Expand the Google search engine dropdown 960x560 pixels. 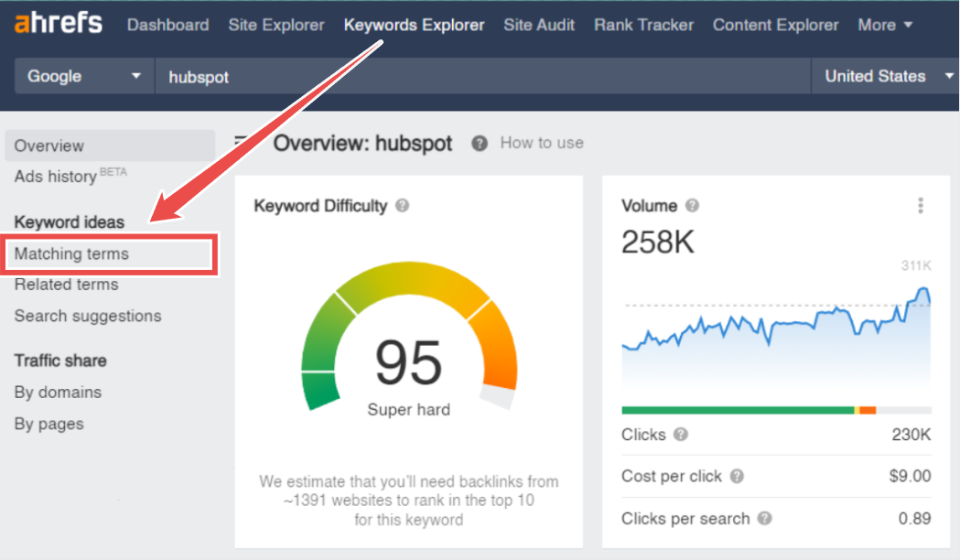coord(84,77)
